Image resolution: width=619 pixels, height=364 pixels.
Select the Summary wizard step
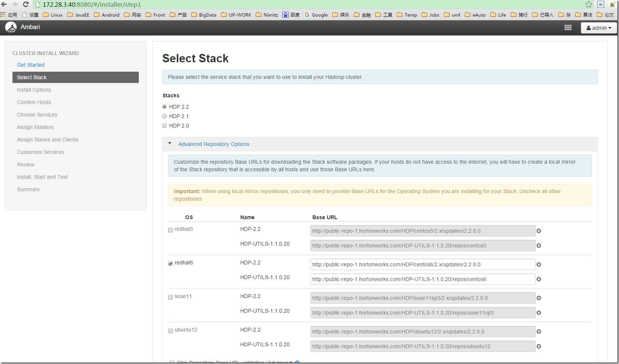point(28,189)
